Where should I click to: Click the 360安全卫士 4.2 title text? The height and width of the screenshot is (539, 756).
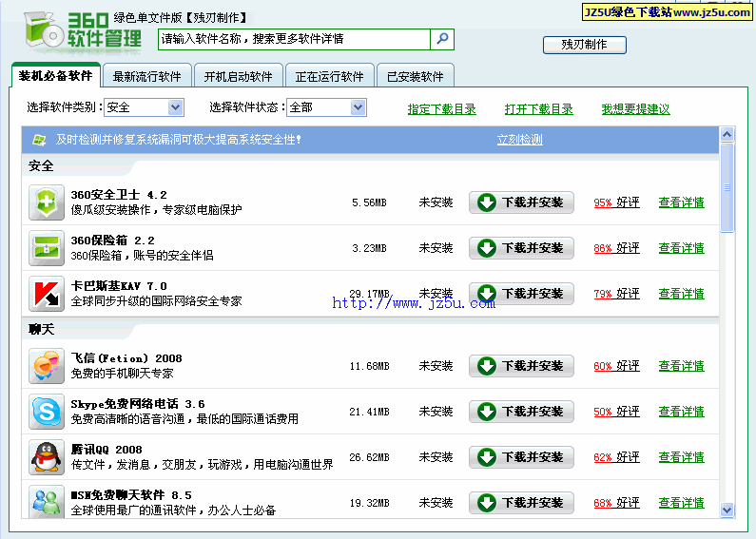[119, 195]
